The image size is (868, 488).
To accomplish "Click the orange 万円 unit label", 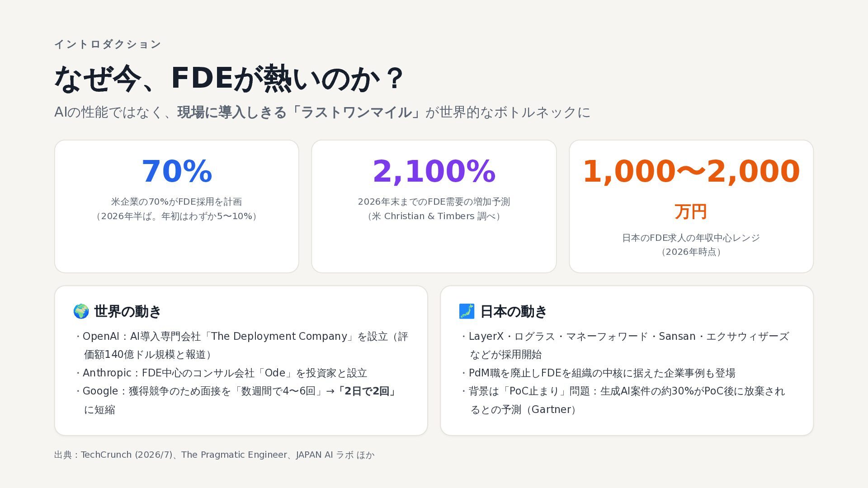I will pyautogui.click(x=691, y=211).
